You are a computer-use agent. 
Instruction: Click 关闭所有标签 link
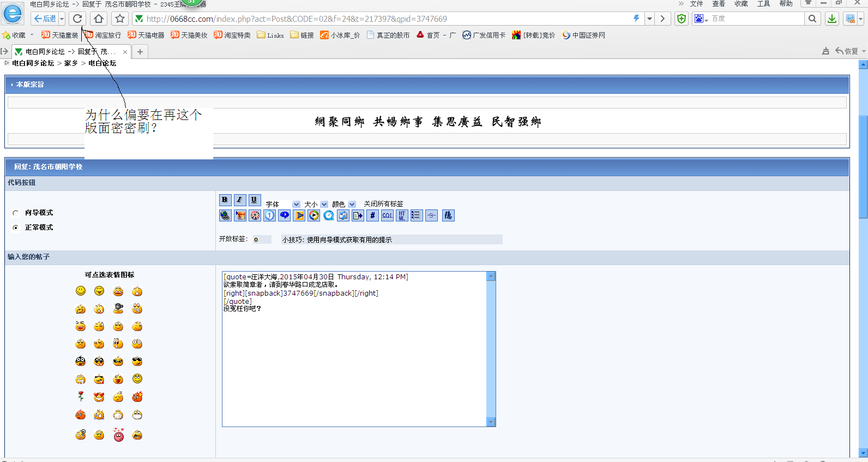383,204
